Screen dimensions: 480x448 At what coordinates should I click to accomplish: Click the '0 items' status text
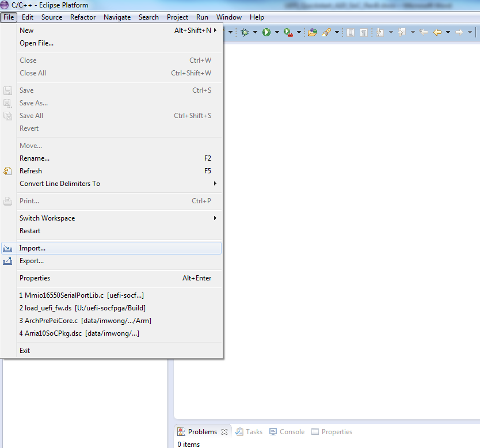[189, 445]
